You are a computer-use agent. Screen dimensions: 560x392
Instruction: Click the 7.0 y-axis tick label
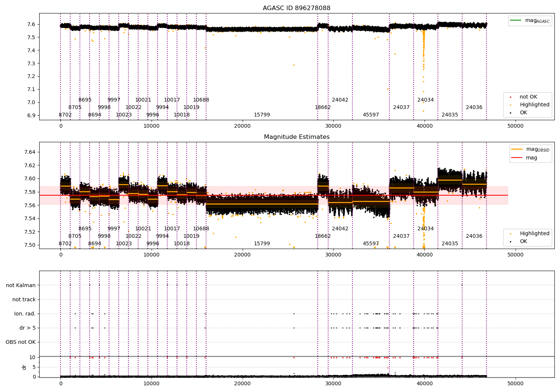32,102
